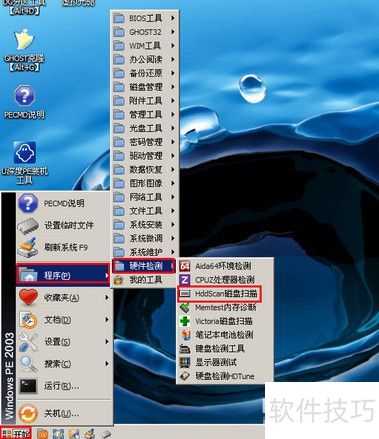Click the 我的工具 folder icon
This screenshot has height=439, width=379.
point(118,280)
